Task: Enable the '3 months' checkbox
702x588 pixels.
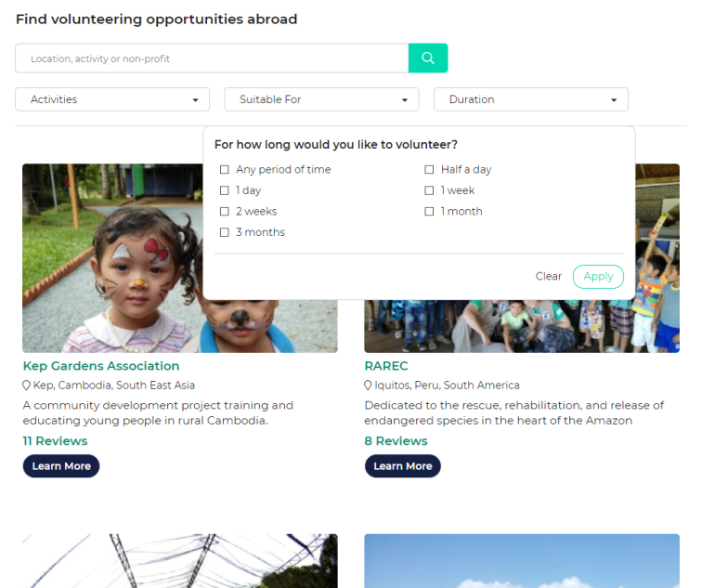Action: [225, 232]
